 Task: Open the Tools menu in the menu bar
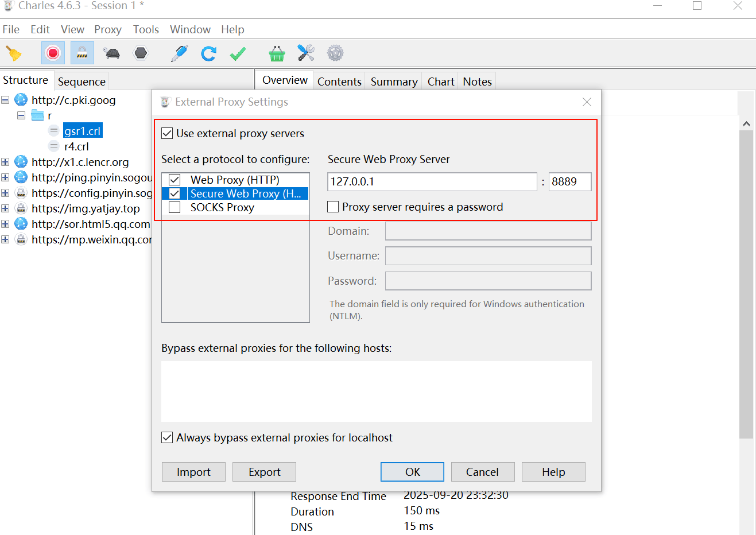pyautogui.click(x=146, y=29)
